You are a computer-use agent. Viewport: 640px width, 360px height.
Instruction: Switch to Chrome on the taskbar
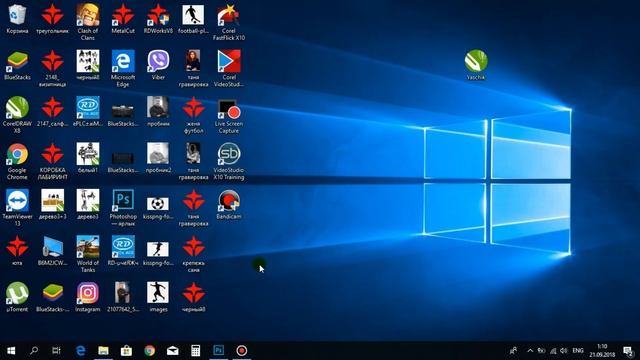[149, 351]
